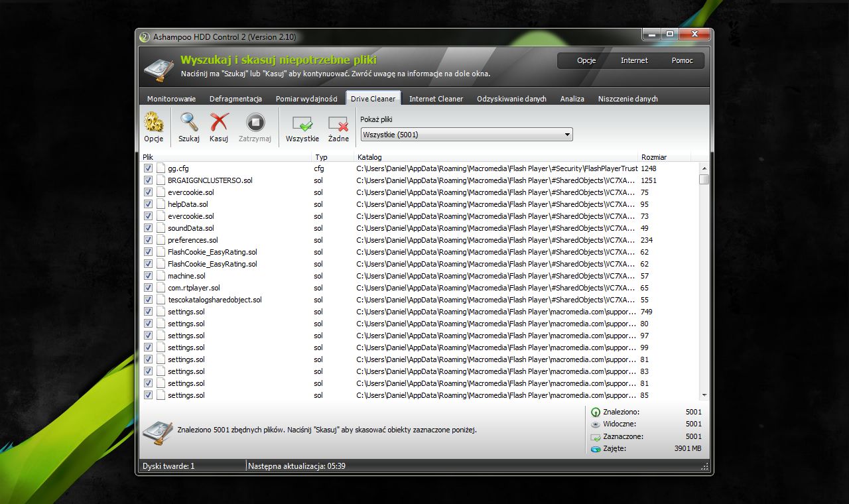Open the Opcje gear toolbar icon
Screen dimensions: 849x504
click(x=154, y=123)
